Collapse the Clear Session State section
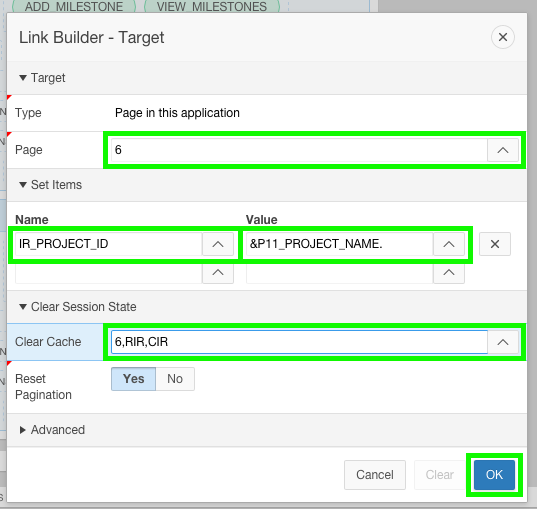537x509 pixels. tap(23, 307)
